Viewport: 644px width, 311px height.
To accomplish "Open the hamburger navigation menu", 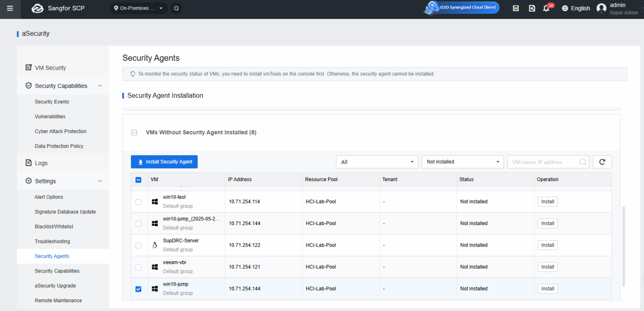I will [10, 8].
